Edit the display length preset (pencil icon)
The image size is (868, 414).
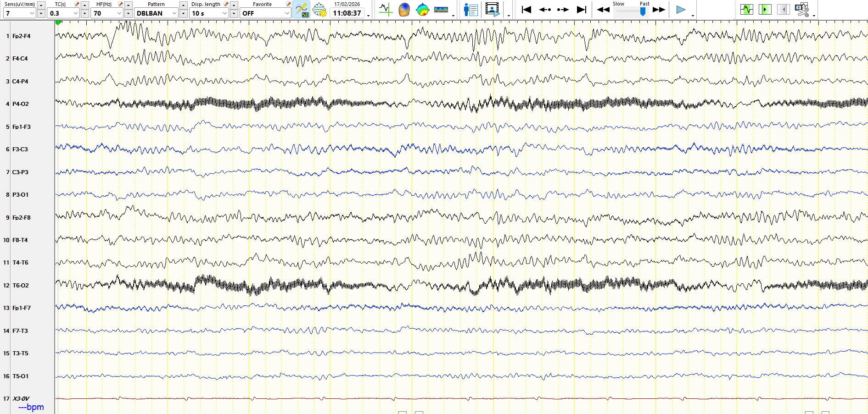[x=226, y=4]
